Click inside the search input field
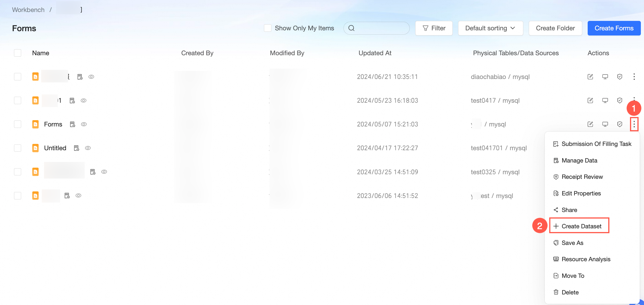Screen dimensions: 644x305 [x=377, y=28]
